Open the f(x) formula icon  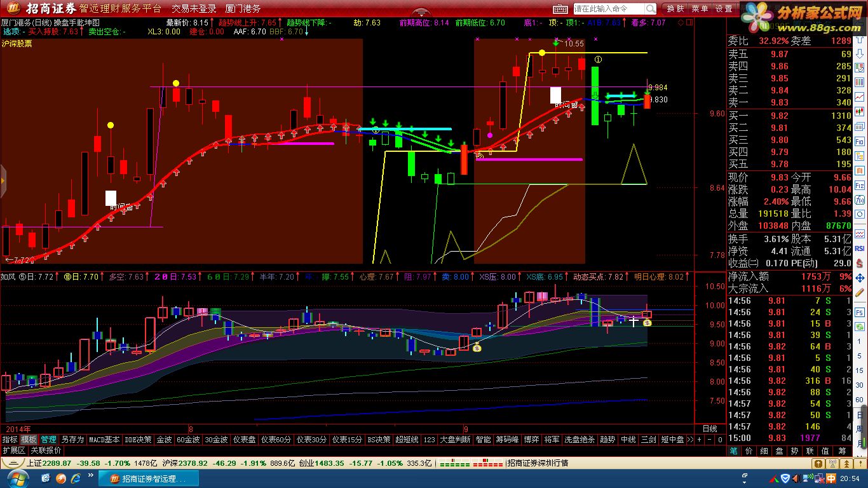coord(860,201)
